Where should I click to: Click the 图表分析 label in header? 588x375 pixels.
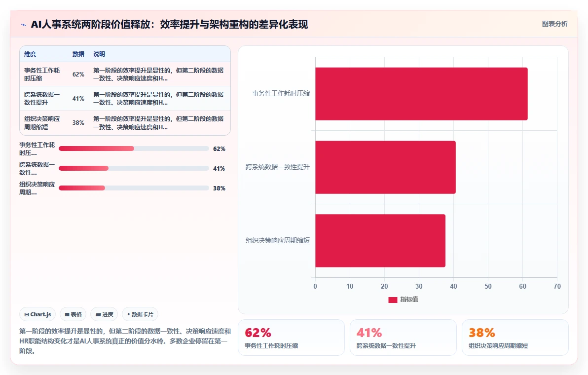(x=554, y=24)
